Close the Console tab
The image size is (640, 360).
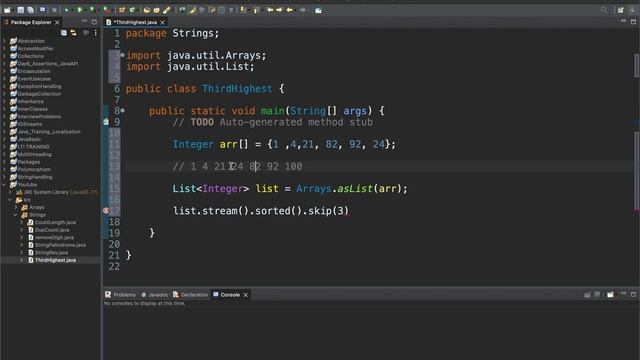point(245,295)
